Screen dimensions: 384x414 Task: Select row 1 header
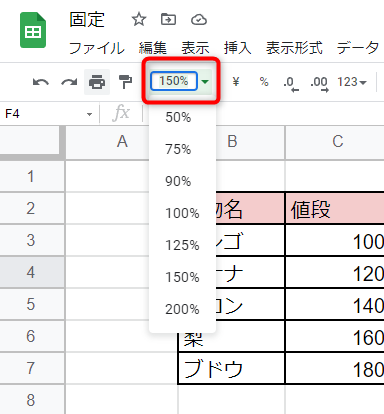click(x=31, y=176)
